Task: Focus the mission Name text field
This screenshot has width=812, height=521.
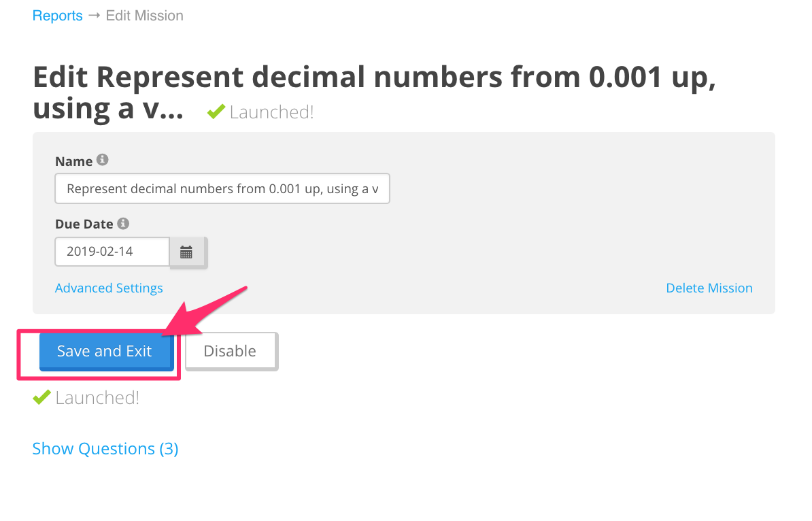Action: (x=222, y=188)
